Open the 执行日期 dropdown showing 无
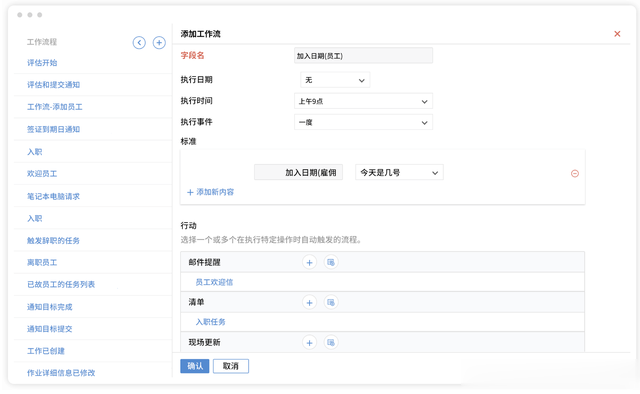Viewport: 640px width, 394px height. point(335,80)
